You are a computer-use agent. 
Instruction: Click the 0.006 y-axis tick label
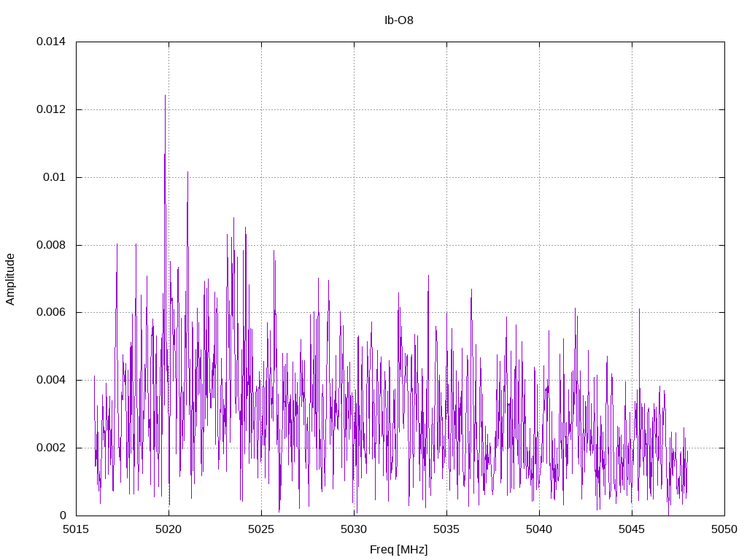pos(51,312)
